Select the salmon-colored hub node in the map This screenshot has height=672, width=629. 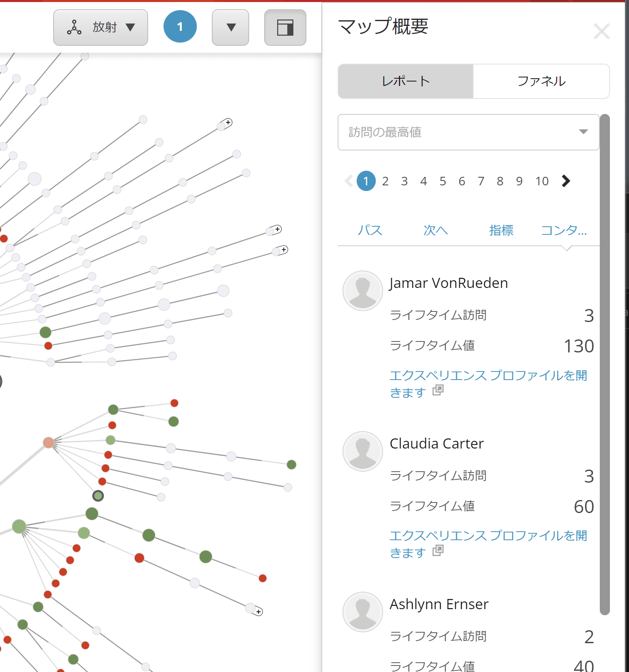click(x=49, y=442)
